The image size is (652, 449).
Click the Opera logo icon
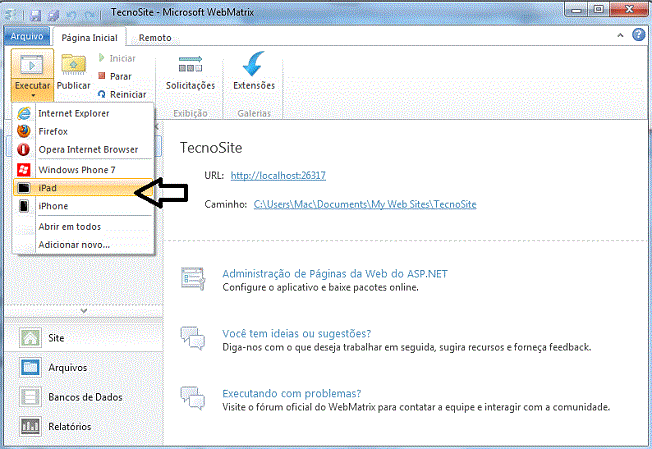click(x=24, y=150)
